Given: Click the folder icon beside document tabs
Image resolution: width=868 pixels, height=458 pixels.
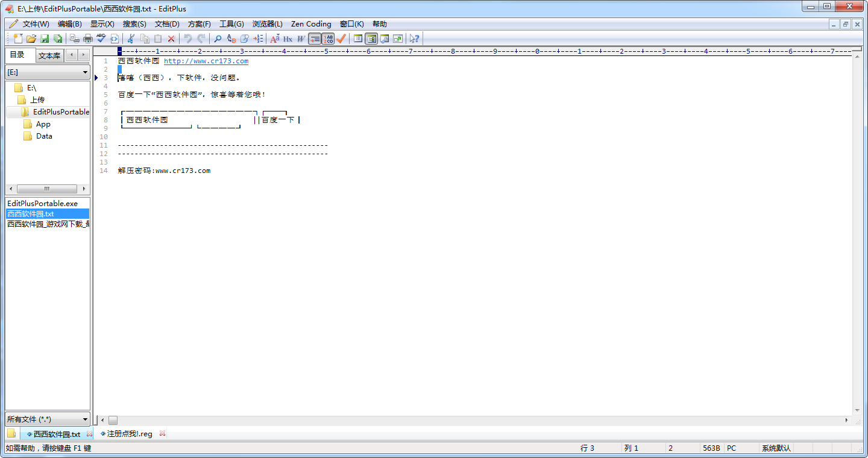Looking at the screenshot, I should [x=11, y=433].
